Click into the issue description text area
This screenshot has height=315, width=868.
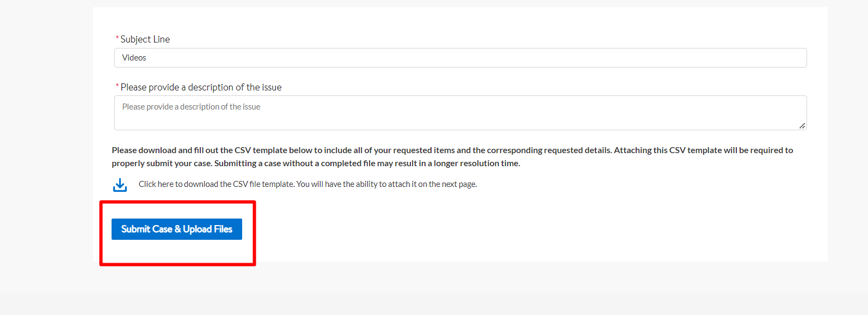tap(460, 113)
